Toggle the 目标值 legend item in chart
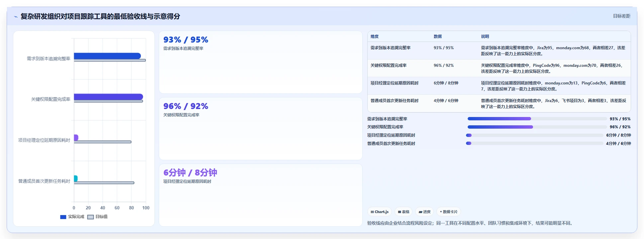The image size is (644, 239). (97, 217)
